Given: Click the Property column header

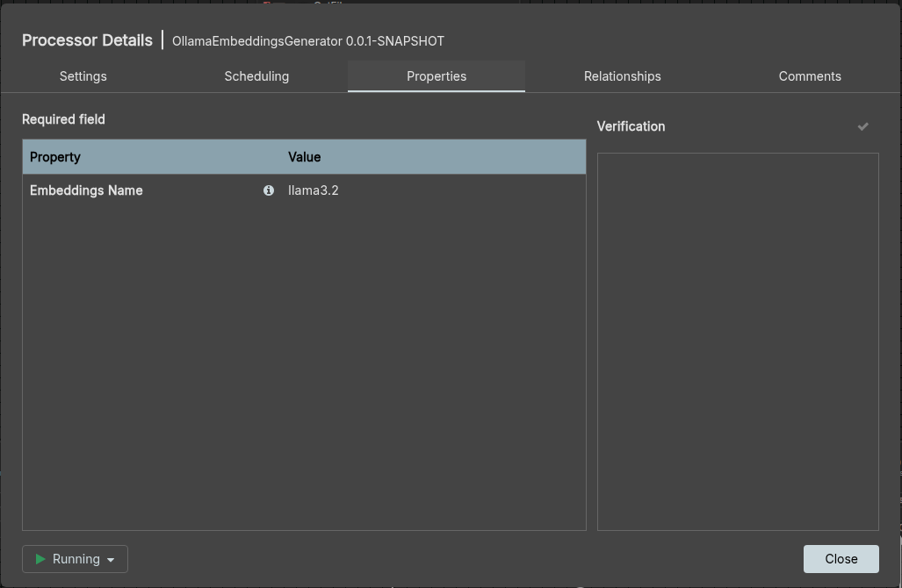Looking at the screenshot, I should point(55,157).
